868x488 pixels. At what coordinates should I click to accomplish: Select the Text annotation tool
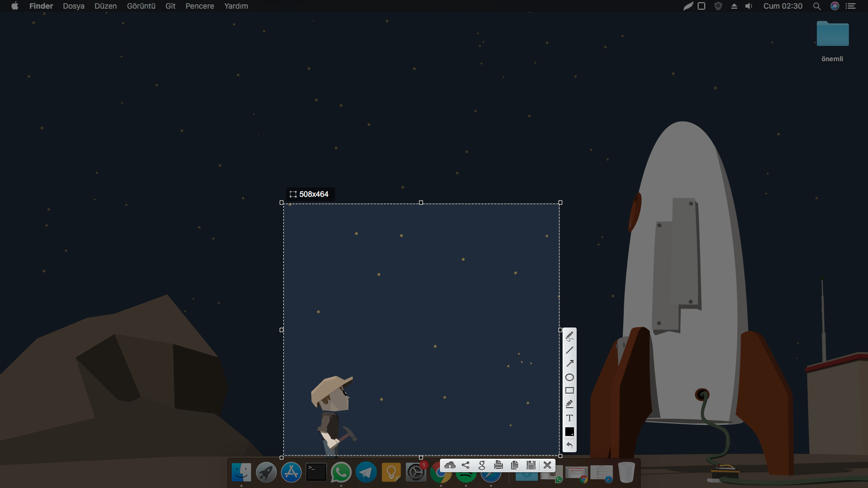(569, 418)
